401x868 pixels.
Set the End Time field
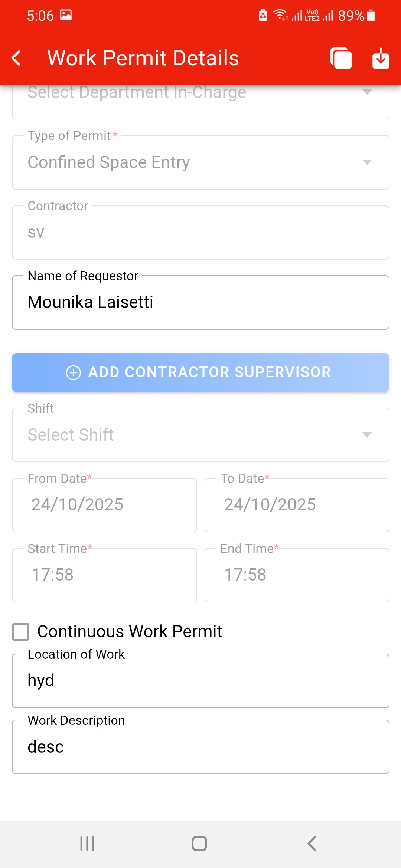tap(297, 575)
